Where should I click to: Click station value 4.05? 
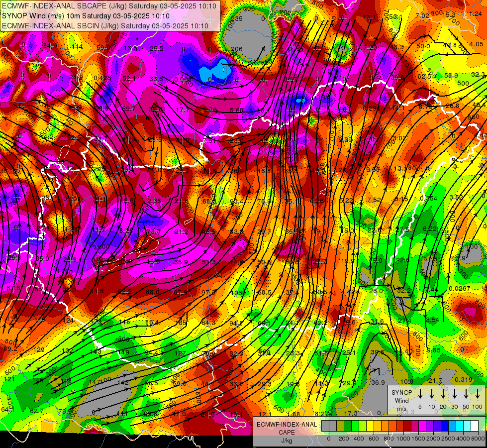pyautogui.click(x=477, y=44)
